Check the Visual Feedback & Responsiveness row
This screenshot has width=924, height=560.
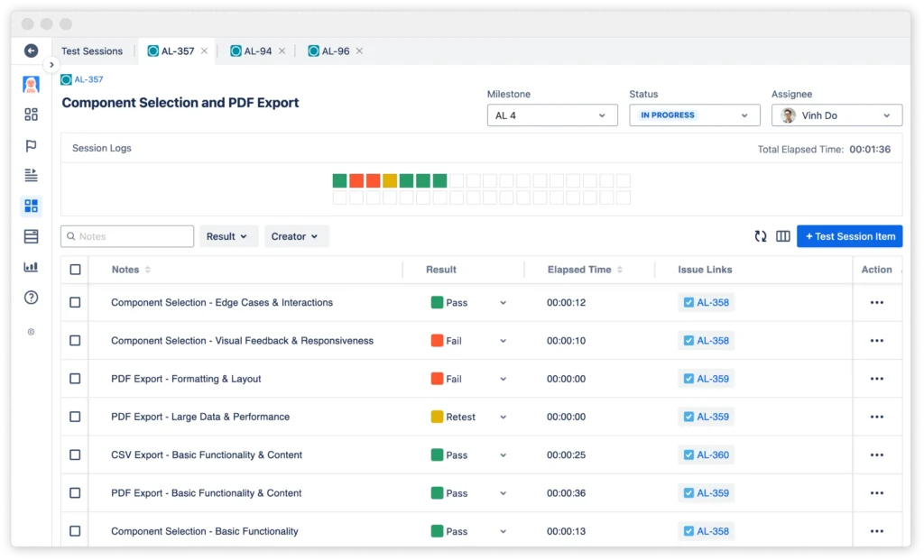[x=75, y=340]
